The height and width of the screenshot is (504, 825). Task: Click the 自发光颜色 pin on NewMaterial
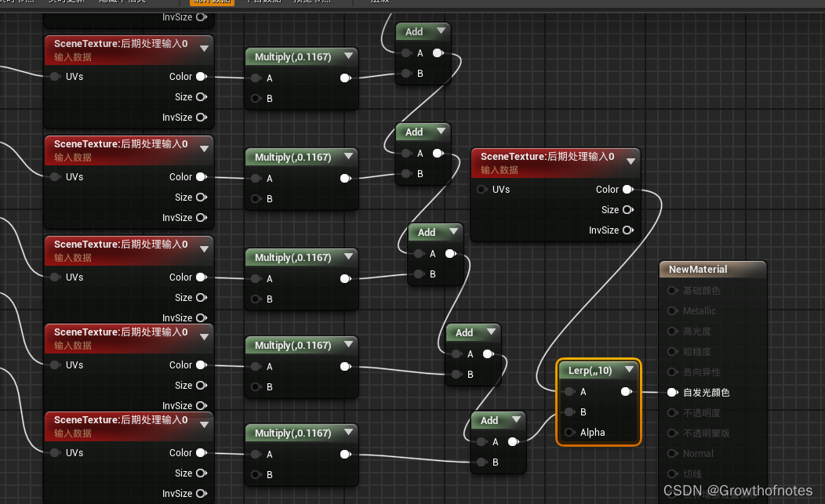672,393
